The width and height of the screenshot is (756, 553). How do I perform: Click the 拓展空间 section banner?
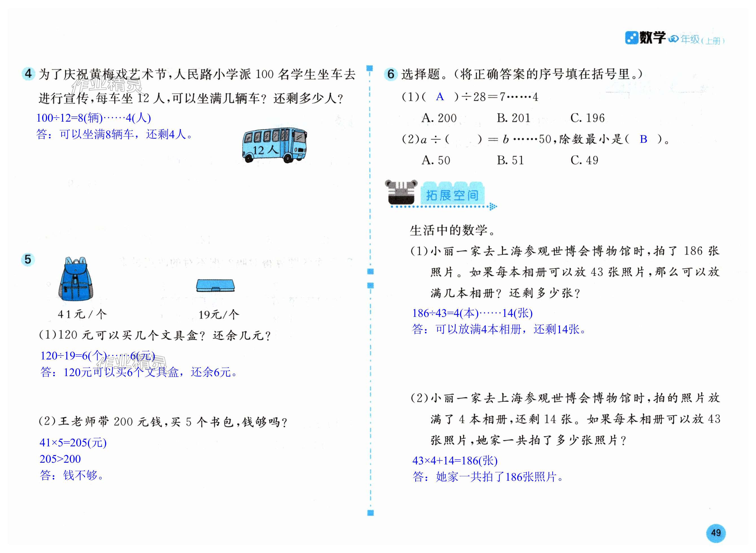coord(452,195)
